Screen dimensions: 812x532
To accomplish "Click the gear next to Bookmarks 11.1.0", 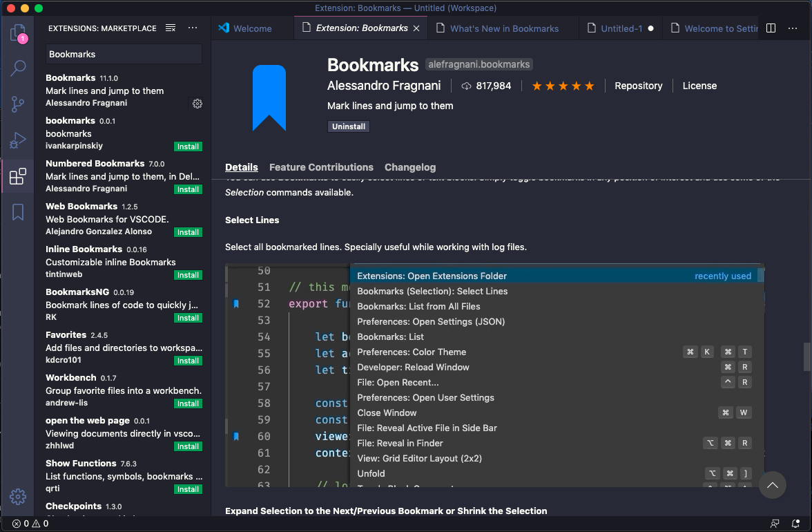I will click(197, 104).
